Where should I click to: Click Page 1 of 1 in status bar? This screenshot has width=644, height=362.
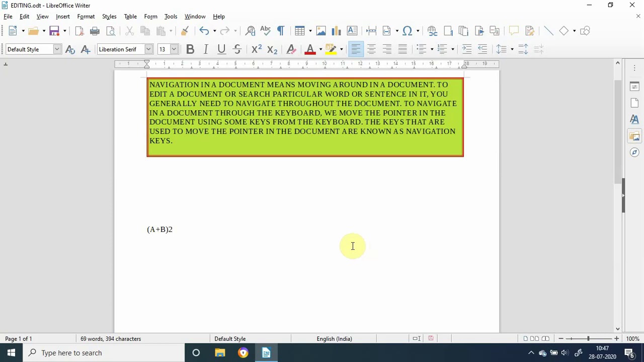pyautogui.click(x=19, y=339)
